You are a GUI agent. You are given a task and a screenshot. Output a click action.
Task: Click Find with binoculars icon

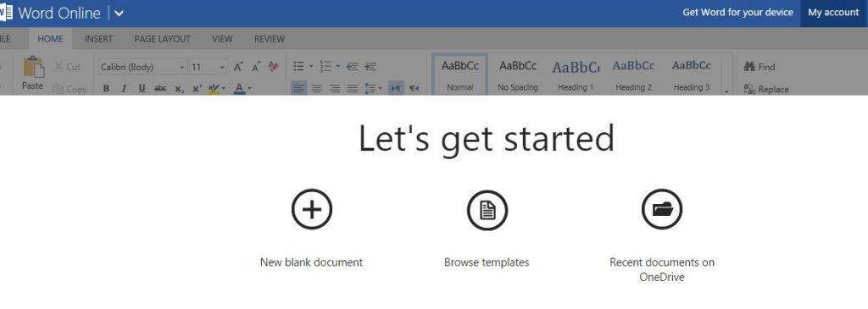coord(759,67)
